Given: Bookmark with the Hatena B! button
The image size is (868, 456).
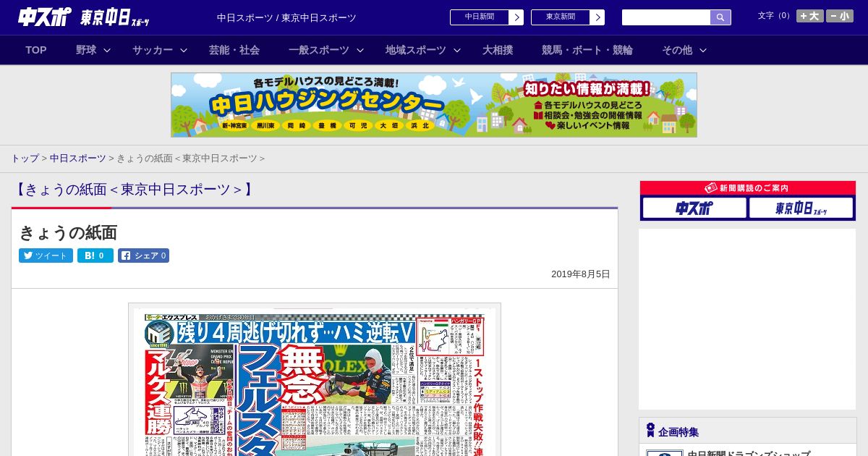Looking at the screenshot, I should (95, 256).
